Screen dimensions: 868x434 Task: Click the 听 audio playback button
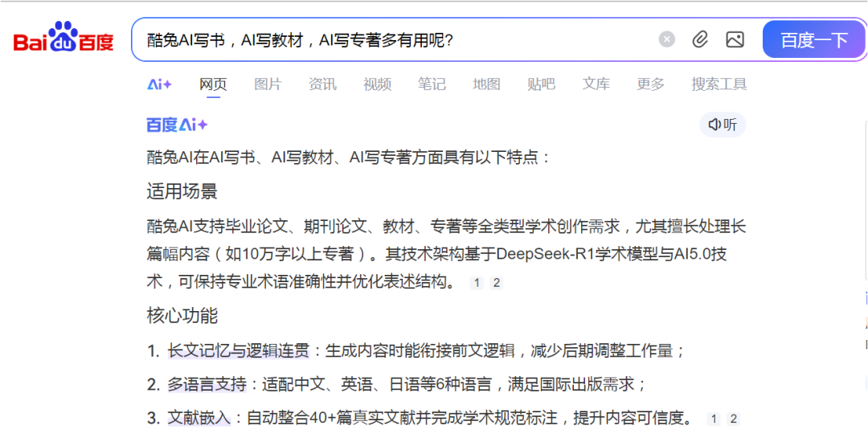pyautogui.click(x=723, y=125)
